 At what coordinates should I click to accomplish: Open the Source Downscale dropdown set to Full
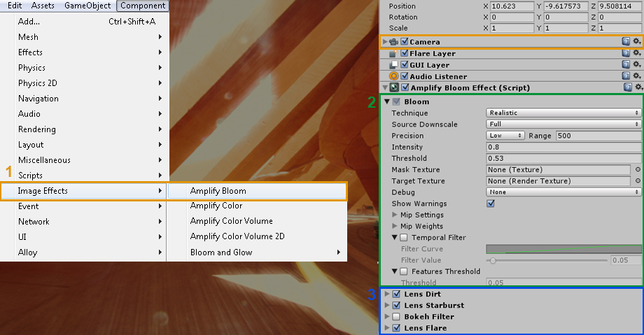coord(563,124)
